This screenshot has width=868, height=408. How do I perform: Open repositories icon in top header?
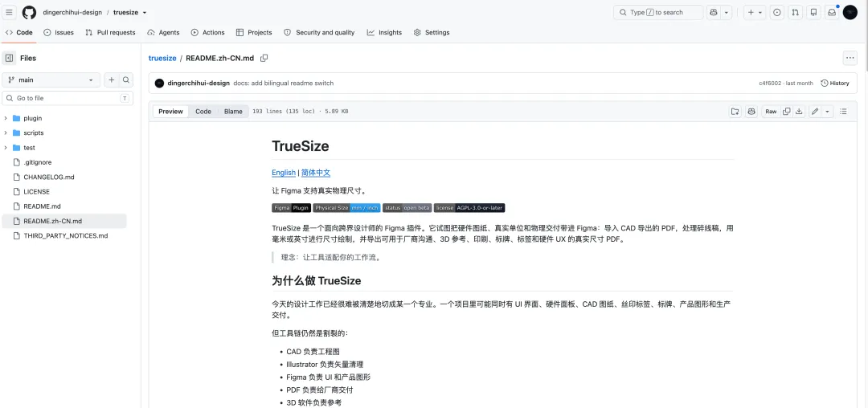tap(813, 12)
